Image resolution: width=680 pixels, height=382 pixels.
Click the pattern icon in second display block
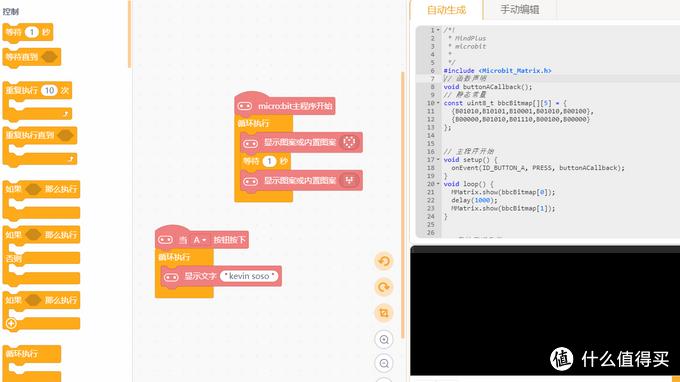pos(349,180)
